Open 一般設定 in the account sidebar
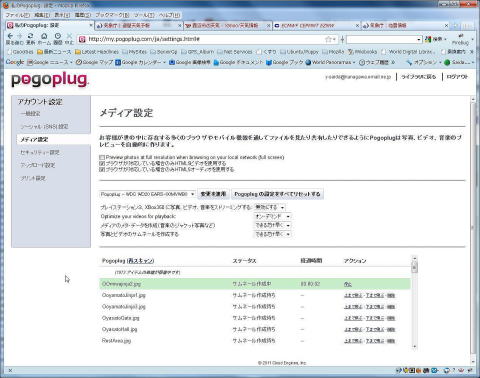 (x=30, y=114)
